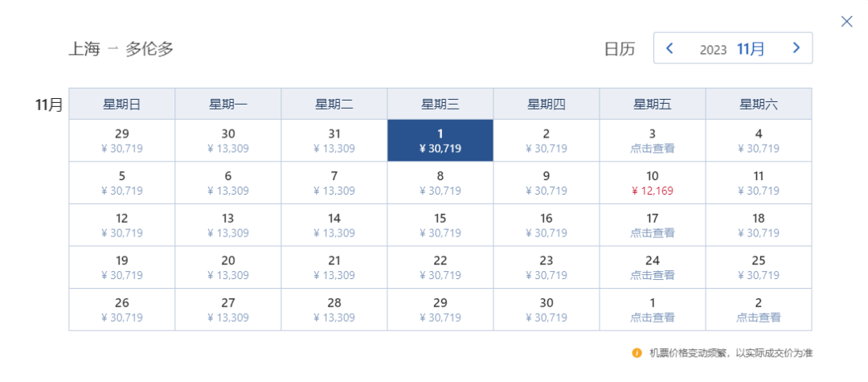Click December 2 点击查看 cell

tap(758, 310)
